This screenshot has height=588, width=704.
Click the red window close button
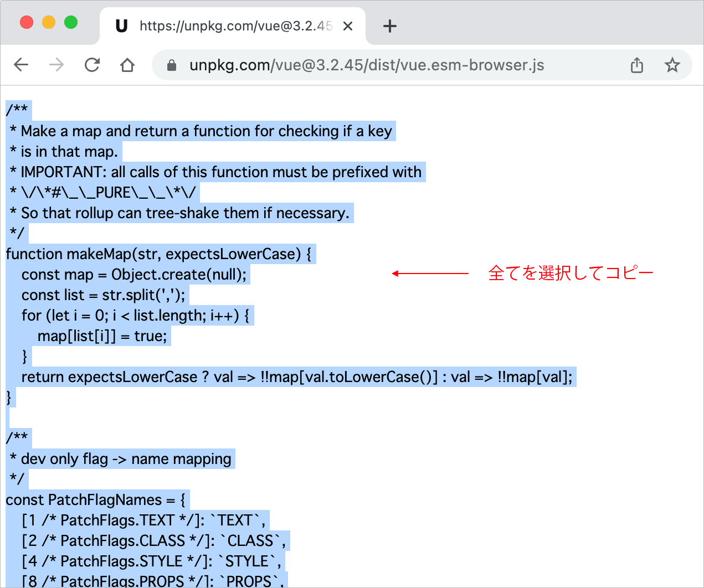(27, 22)
